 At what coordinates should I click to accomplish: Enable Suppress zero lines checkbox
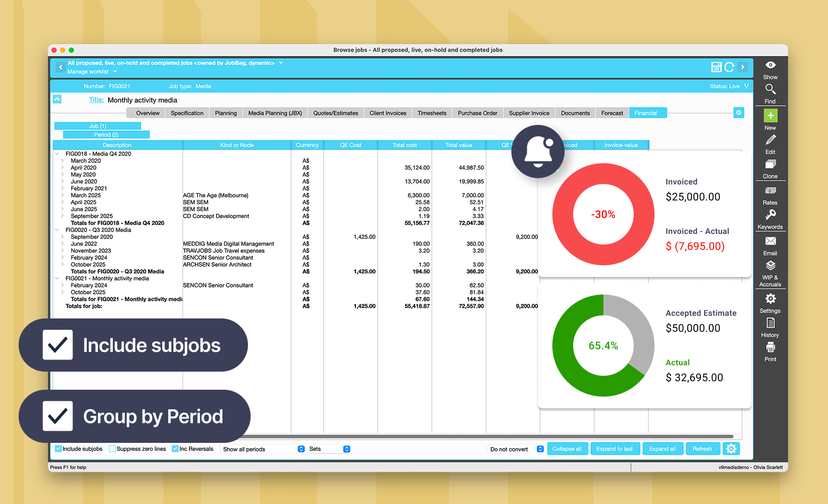point(112,449)
